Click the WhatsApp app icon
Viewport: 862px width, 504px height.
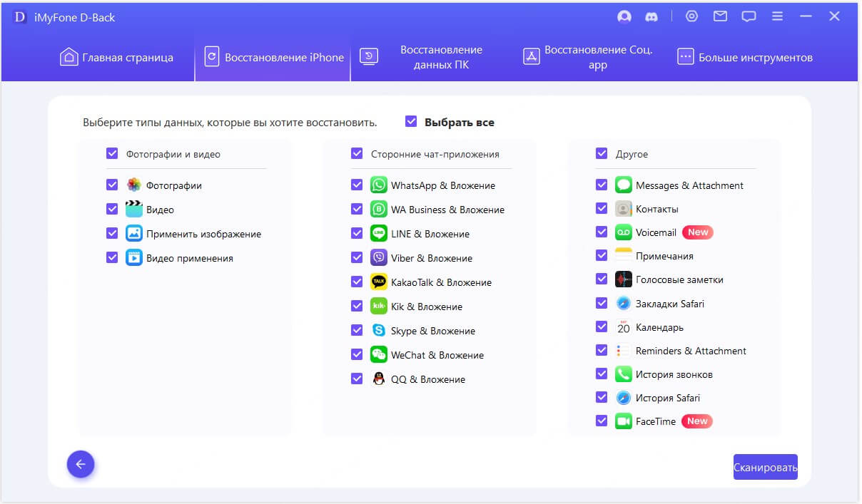coord(378,185)
